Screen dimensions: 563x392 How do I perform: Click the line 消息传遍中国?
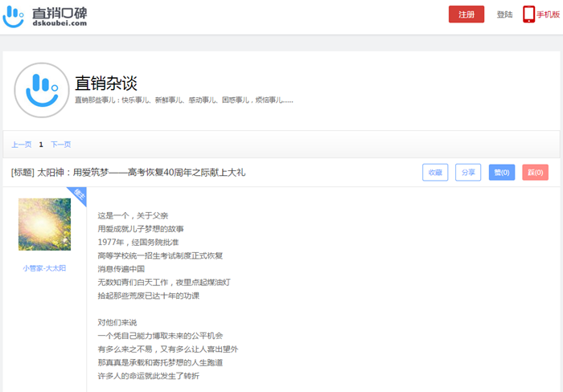(121, 269)
